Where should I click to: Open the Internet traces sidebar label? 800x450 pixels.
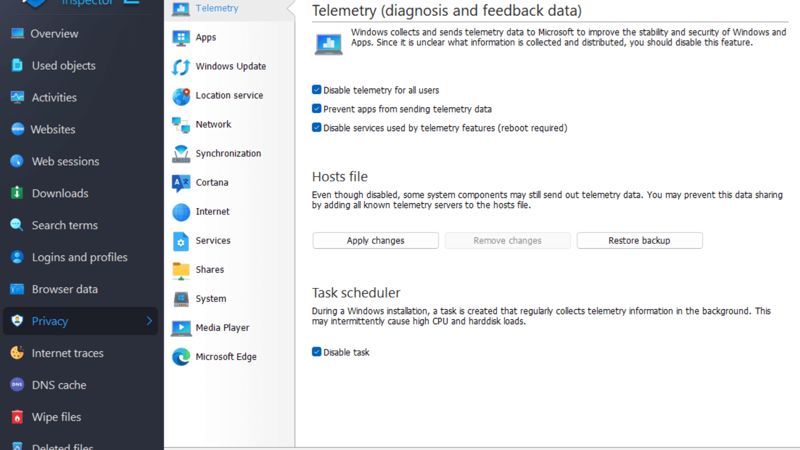[67, 353]
